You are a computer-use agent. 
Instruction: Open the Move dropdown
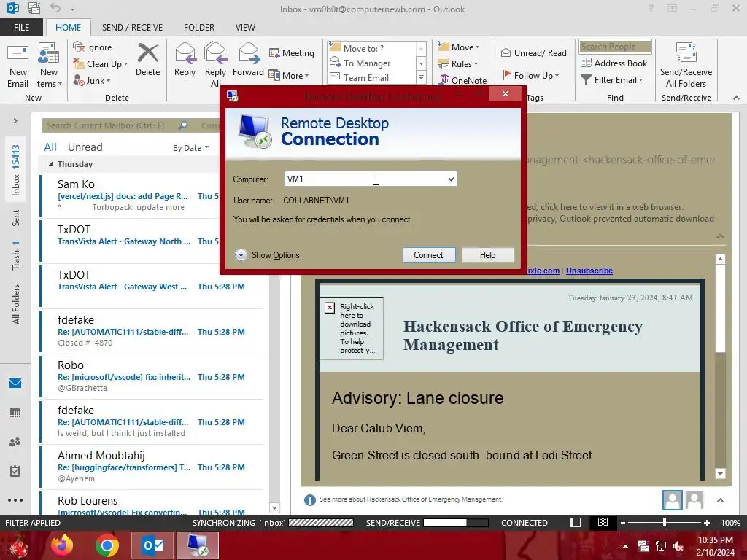[x=459, y=47]
